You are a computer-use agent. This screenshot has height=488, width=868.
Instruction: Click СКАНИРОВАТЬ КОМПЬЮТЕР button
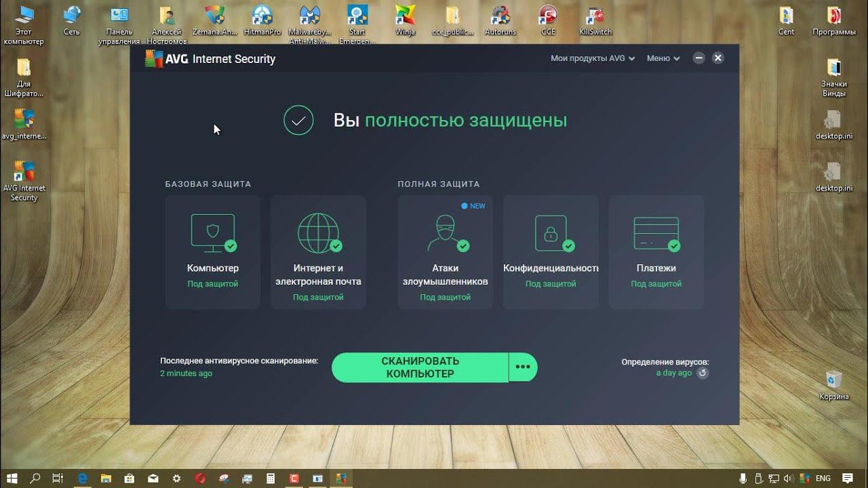click(x=420, y=367)
